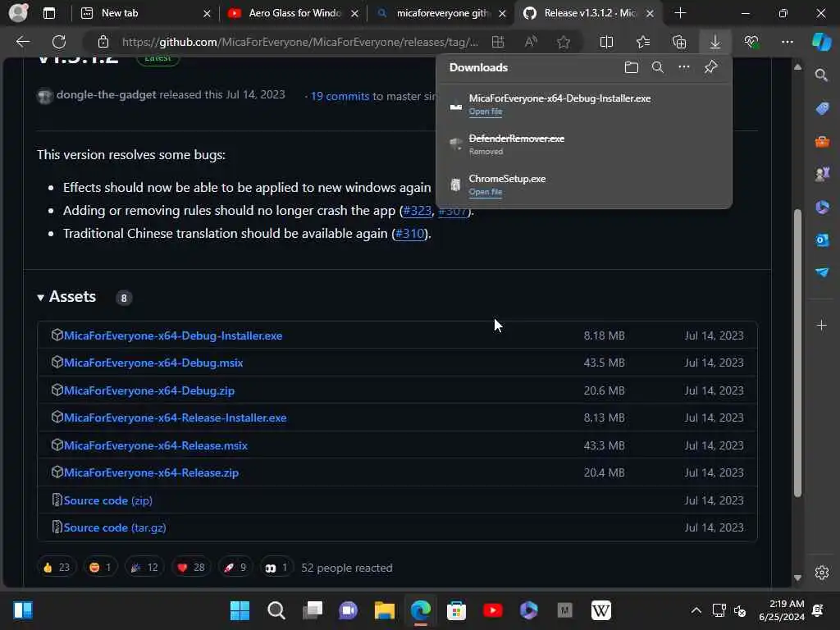The width and height of the screenshot is (840, 630).
Task: Show hidden system tray icons chevron
Action: pyautogui.click(x=696, y=610)
